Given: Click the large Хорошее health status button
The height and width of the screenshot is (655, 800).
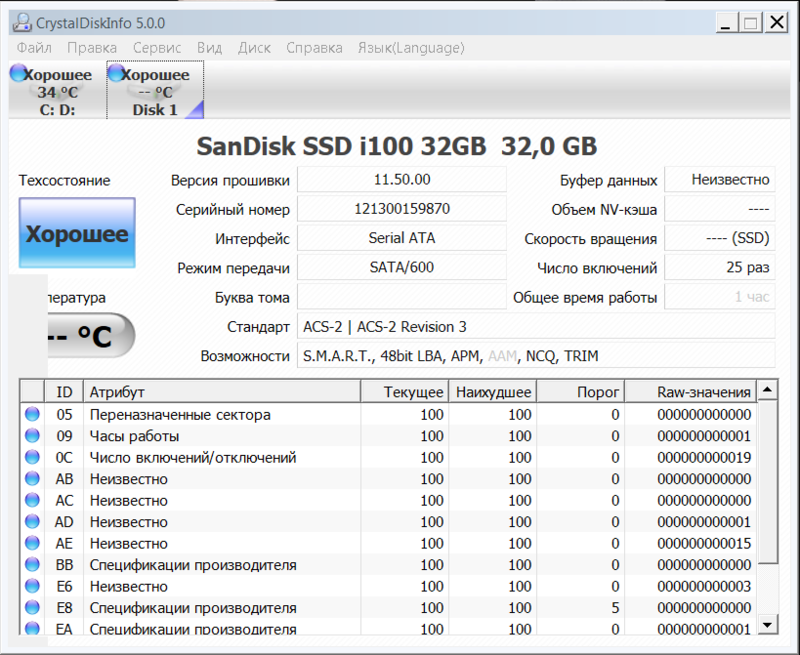Looking at the screenshot, I should 77,233.
